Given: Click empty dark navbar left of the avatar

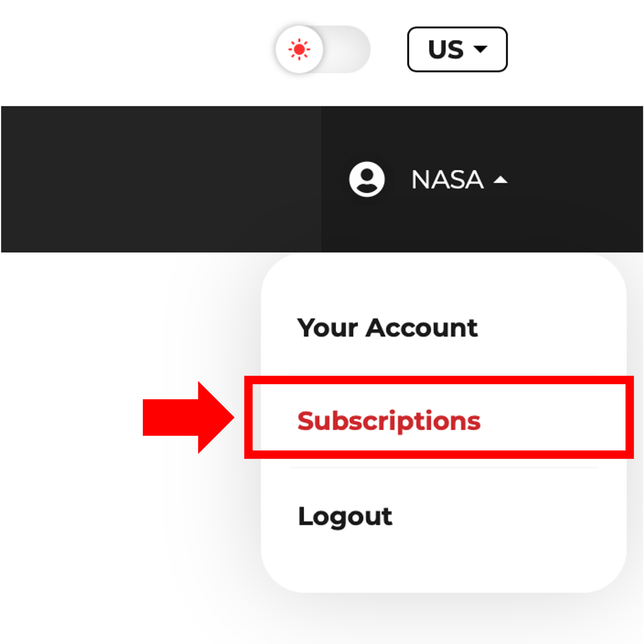Looking at the screenshot, I should coord(160,179).
